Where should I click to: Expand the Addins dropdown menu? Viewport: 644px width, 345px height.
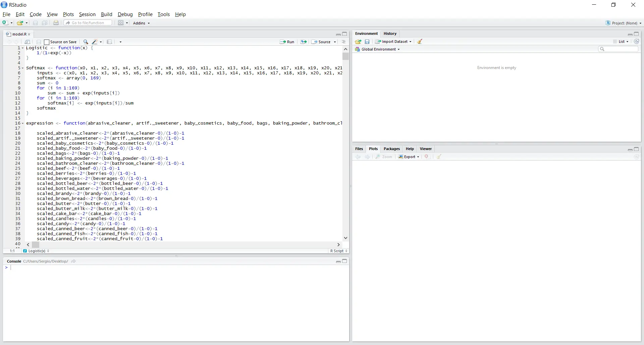click(x=141, y=23)
